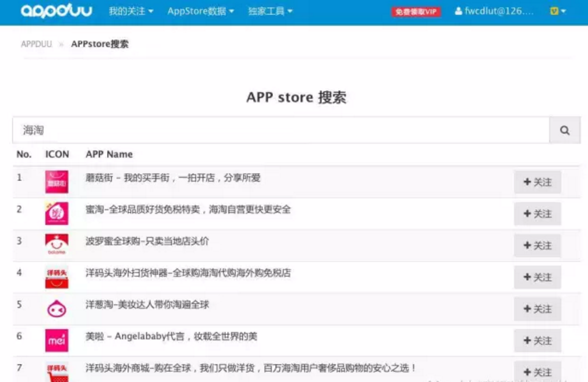This screenshot has width=588, height=382.
Task: Click the magnifier search button
Action: [565, 130]
